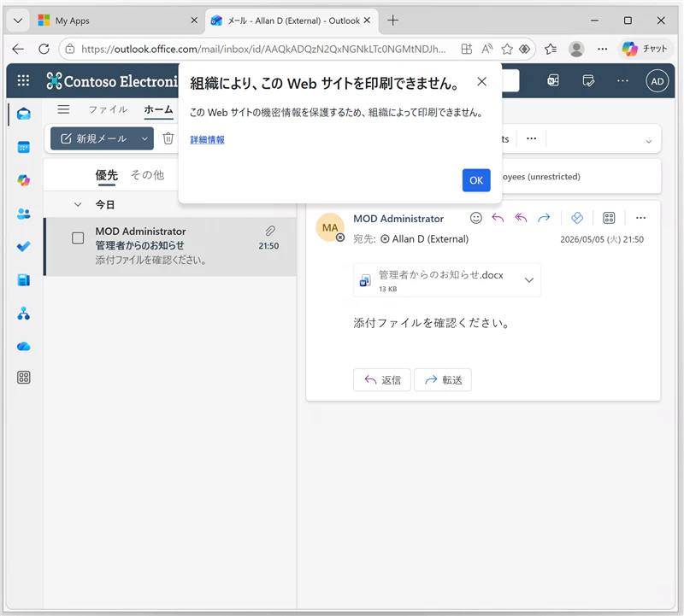The height and width of the screenshot is (616, 684).
Task: Open the More apps grid icon
Action: tap(24, 378)
